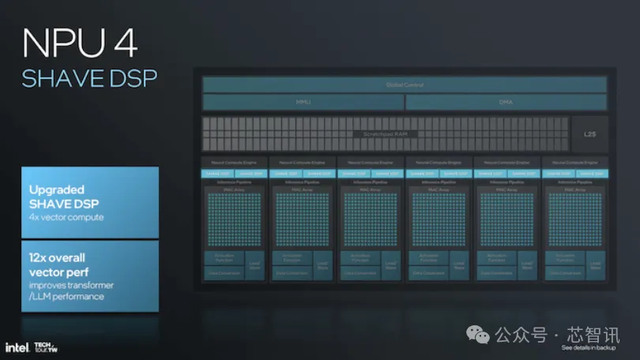Click the "Upgraded SHAVE DSP" text

(x=64, y=197)
